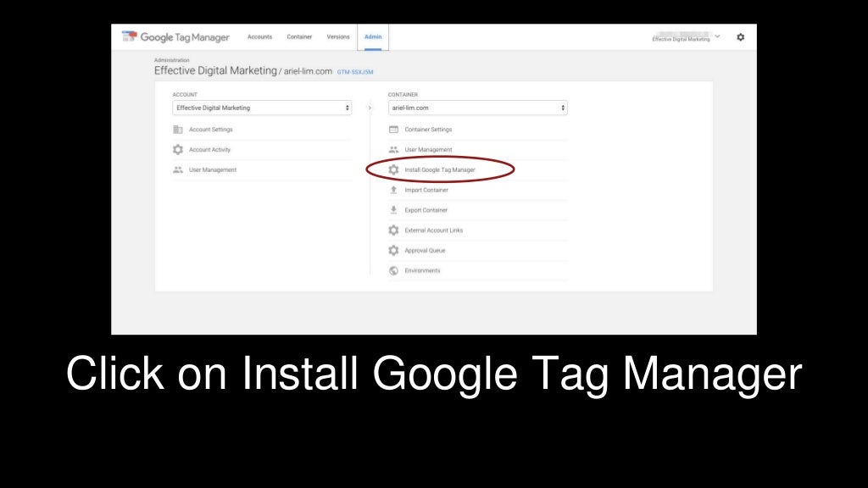Image resolution: width=868 pixels, height=488 pixels.
Task: Click the Import Container upload icon
Action: click(x=393, y=190)
